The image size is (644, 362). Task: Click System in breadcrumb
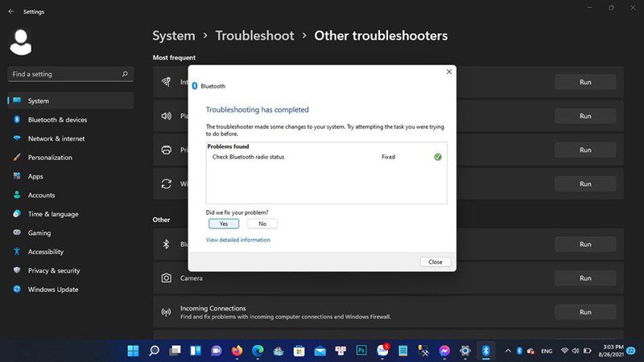click(x=174, y=35)
